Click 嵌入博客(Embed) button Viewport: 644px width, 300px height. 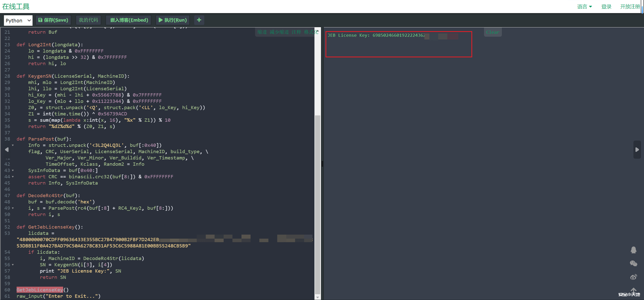tap(129, 20)
